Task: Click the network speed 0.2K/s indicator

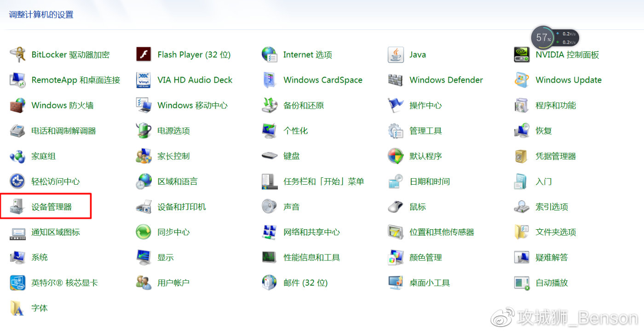Action: click(566, 38)
